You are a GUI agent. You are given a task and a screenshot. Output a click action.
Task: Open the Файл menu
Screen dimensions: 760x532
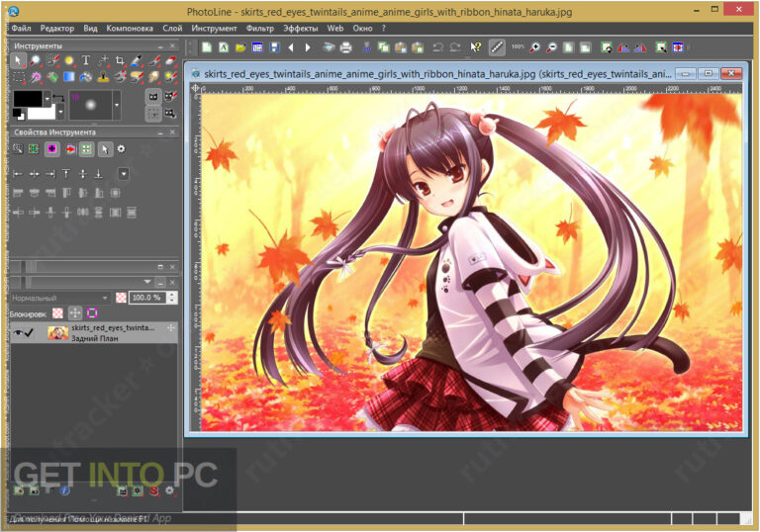click(x=21, y=28)
